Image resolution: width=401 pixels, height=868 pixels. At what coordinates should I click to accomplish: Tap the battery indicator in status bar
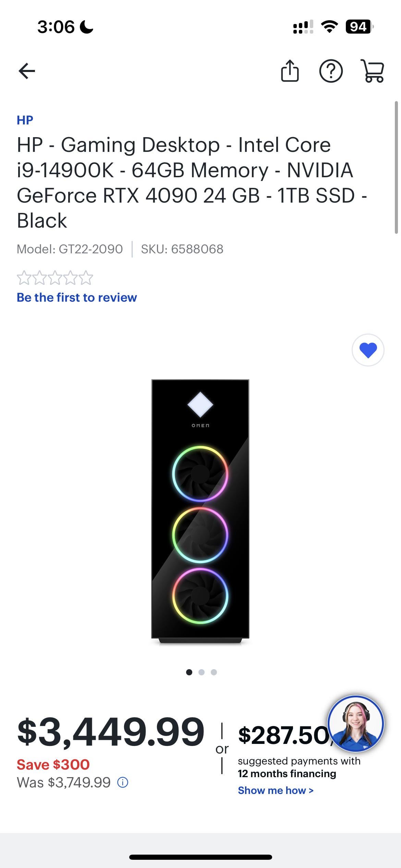[x=359, y=27]
